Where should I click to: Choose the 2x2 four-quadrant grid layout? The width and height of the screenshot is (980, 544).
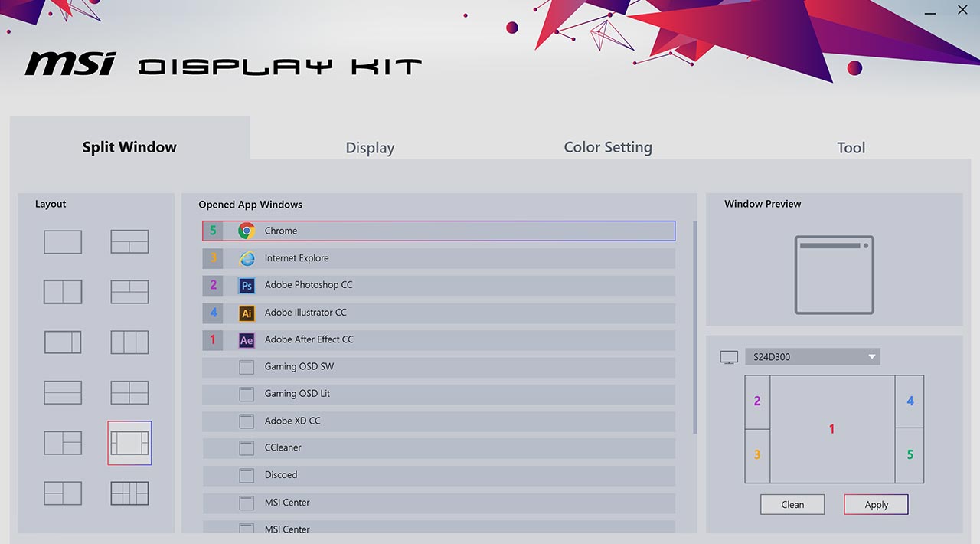pos(129,392)
